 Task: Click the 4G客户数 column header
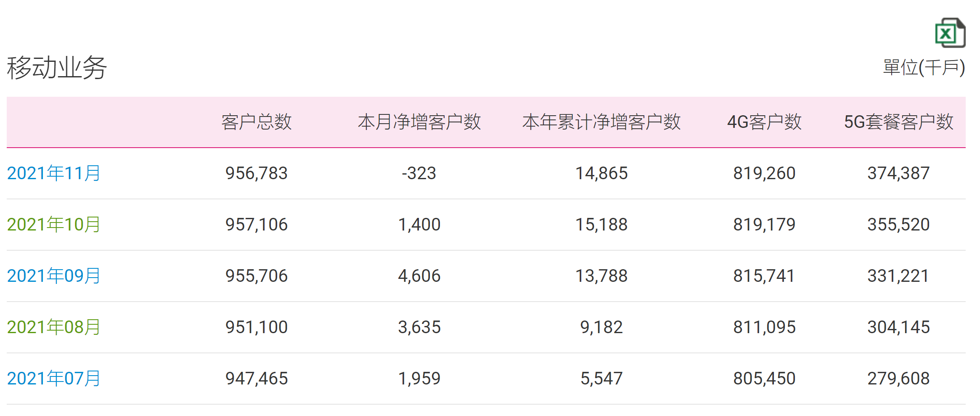click(764, 122)
